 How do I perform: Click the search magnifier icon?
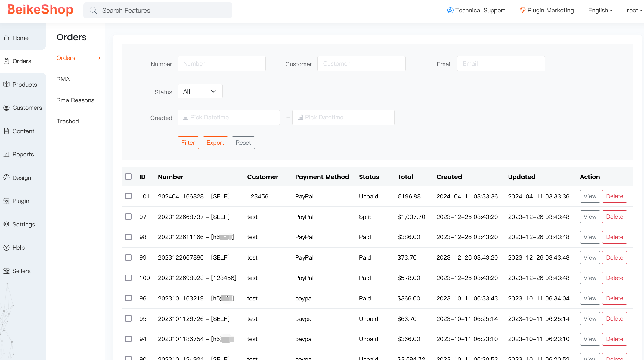(93, 11)
